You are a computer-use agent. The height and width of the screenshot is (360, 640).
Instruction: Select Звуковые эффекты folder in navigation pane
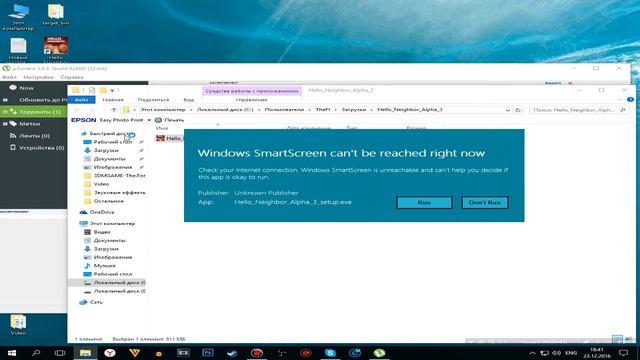point(115,193)
